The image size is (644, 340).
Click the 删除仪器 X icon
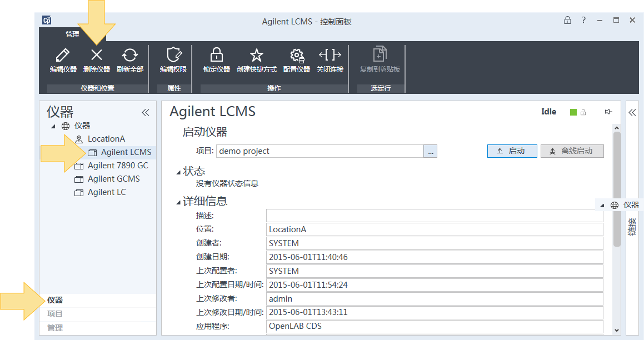pos(97,55)
